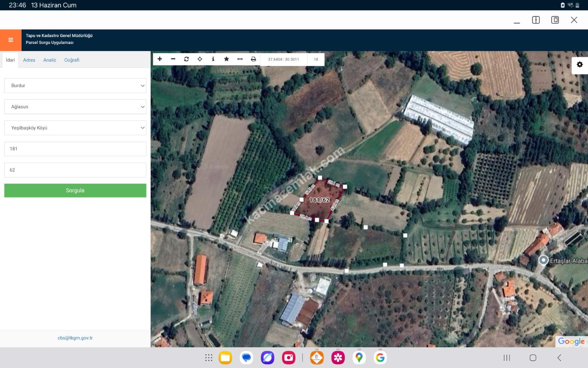Expand the Burdur province dropdown

[x=75, y=86]
